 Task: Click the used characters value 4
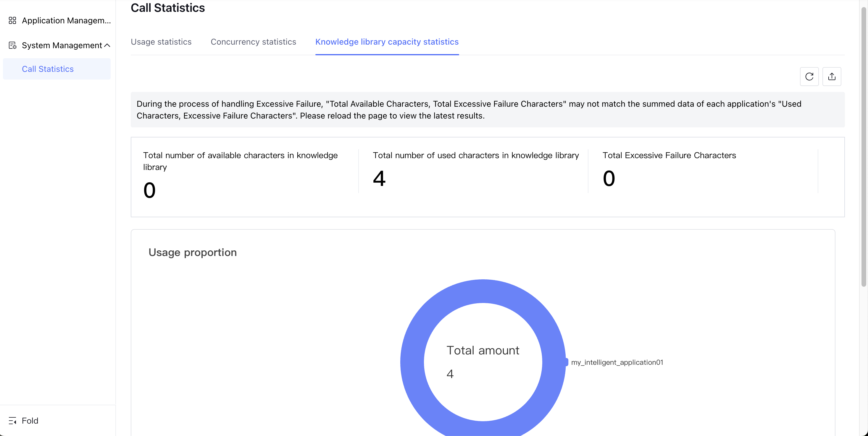coord(379,178)
